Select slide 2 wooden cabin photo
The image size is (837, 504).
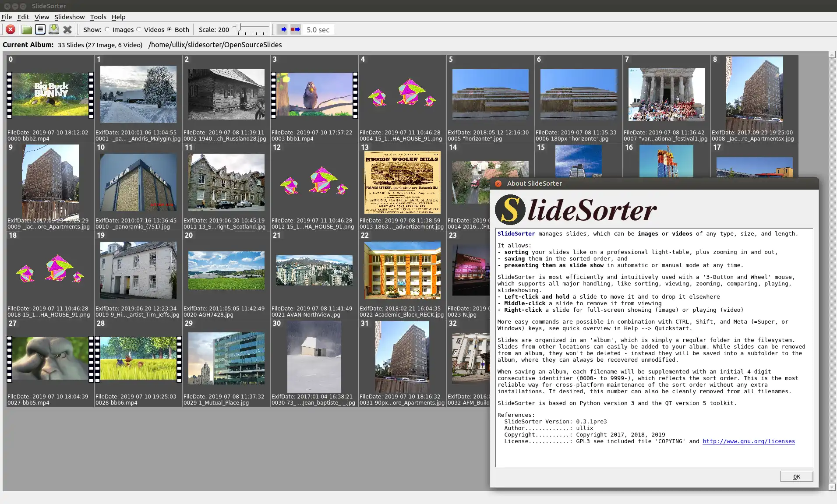(x=226, y=95)
